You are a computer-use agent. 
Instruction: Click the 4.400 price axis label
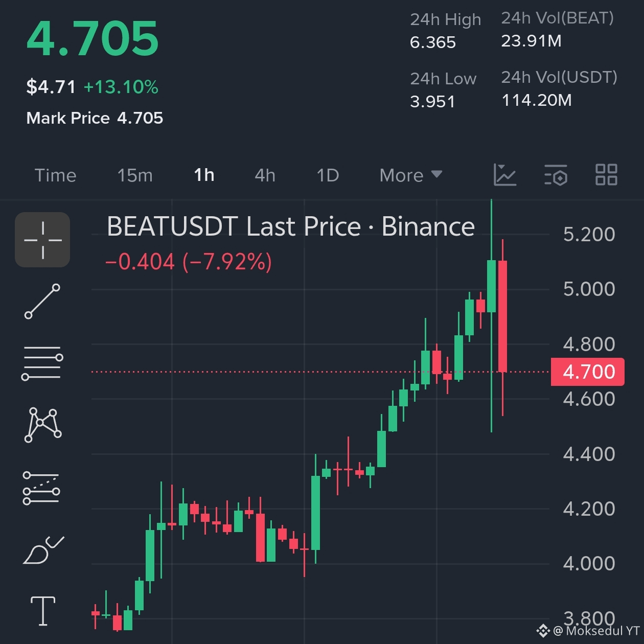[589, 454]
